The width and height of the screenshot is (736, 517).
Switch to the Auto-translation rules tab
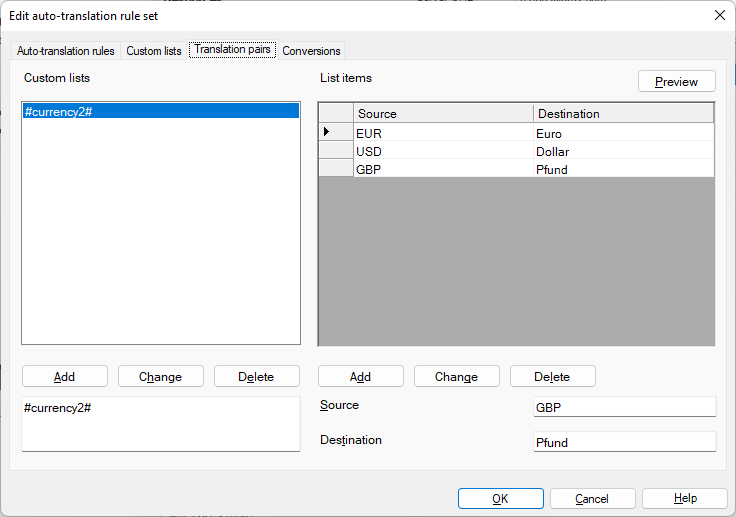coord(66,51)
